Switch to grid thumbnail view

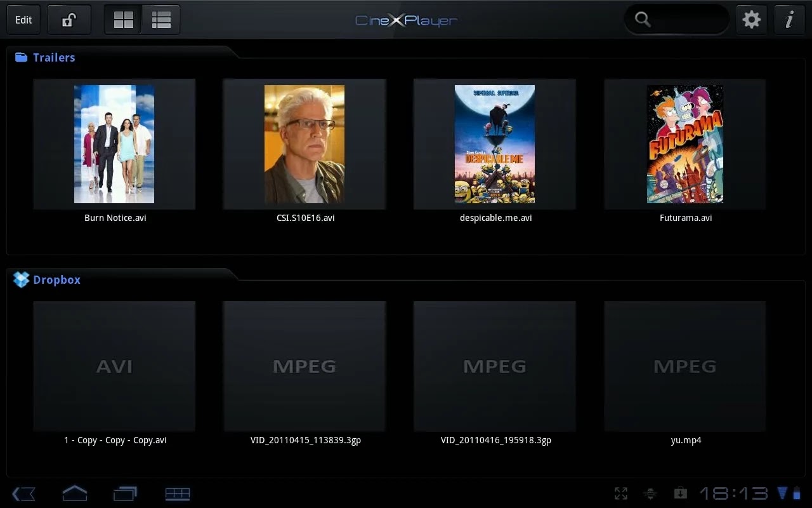coord(124,20)
